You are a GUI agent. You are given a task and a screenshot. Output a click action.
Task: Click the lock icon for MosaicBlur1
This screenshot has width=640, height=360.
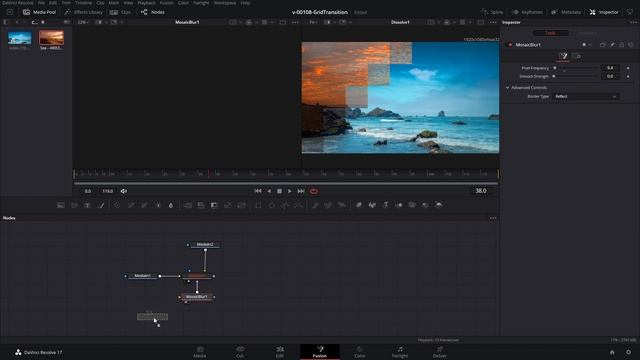pos(622,44)
